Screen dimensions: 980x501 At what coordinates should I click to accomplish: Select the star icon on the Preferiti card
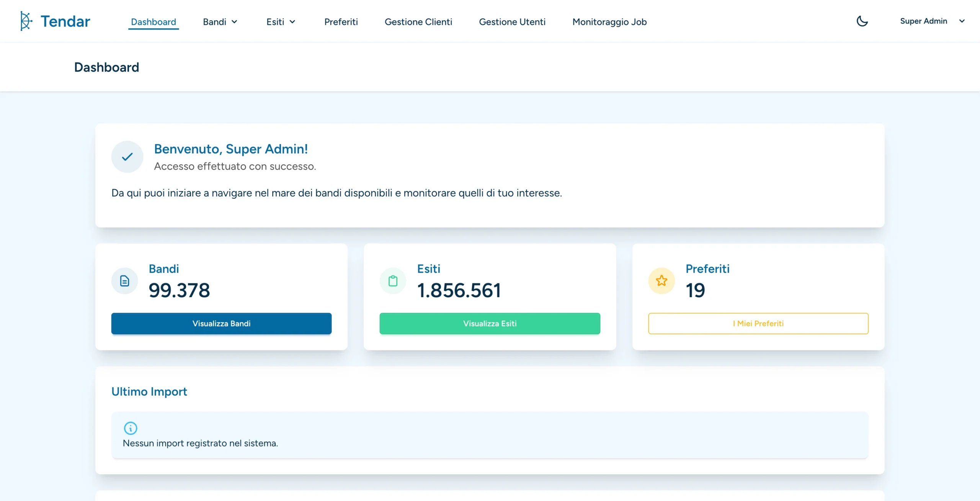(x=661, y=280)
